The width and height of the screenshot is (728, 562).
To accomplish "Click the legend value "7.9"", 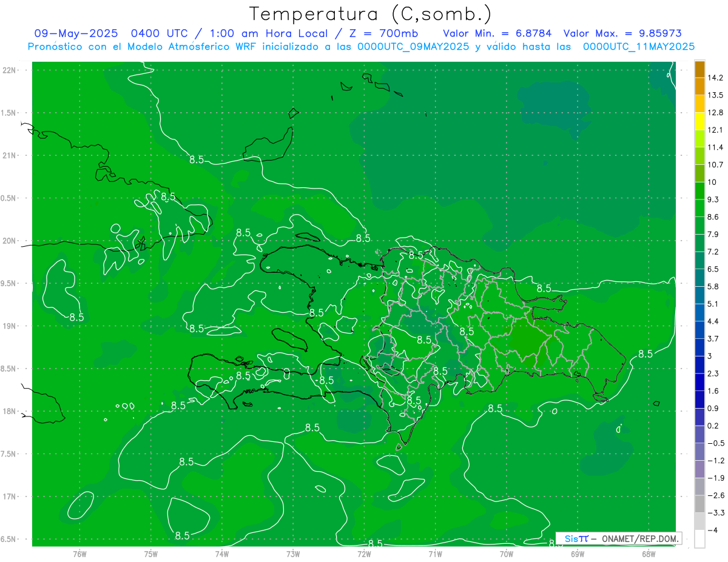I will [713, 235].
